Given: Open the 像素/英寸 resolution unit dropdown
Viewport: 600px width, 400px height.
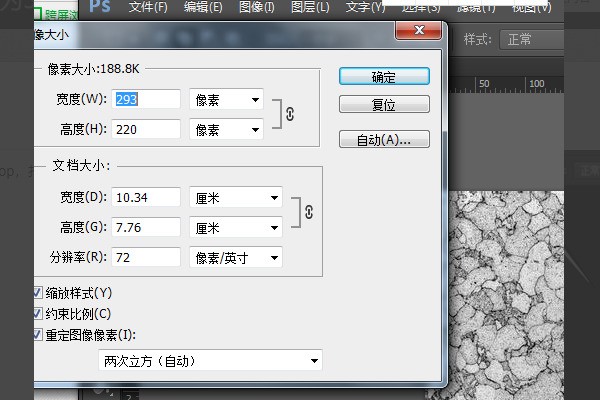Looking at the screenshot, I should point(236,258).
